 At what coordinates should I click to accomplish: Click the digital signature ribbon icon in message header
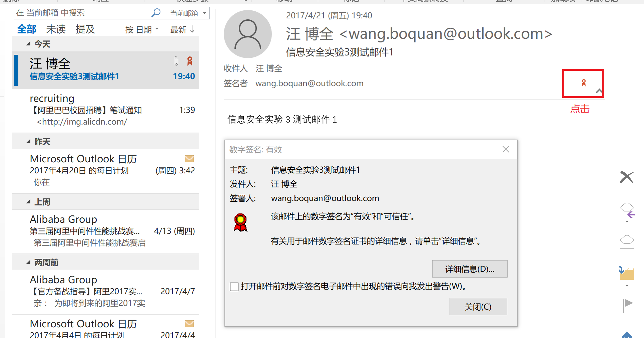tap(583, 83)
